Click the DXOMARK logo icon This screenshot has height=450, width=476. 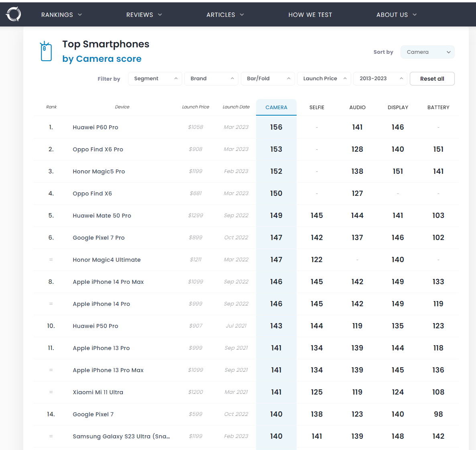[x=14, y=14]
